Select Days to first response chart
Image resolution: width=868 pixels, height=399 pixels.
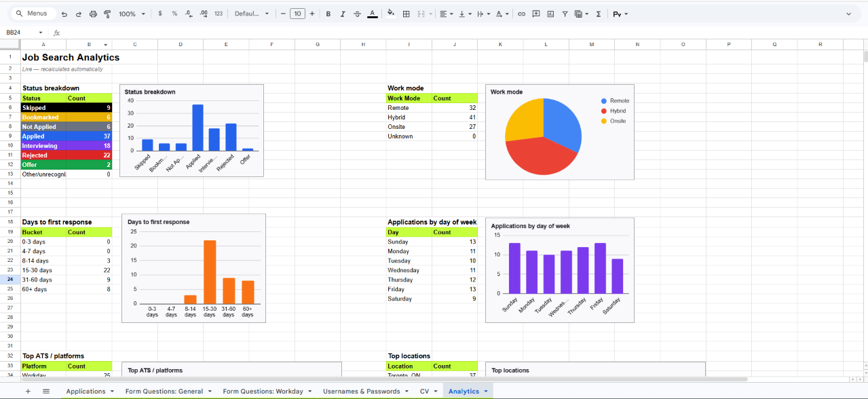(193, 269)
